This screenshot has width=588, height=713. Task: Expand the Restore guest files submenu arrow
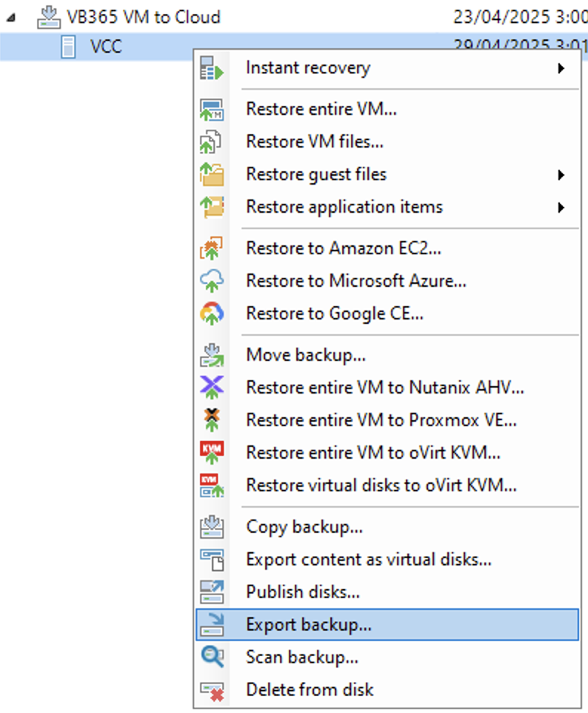point(561,175)
